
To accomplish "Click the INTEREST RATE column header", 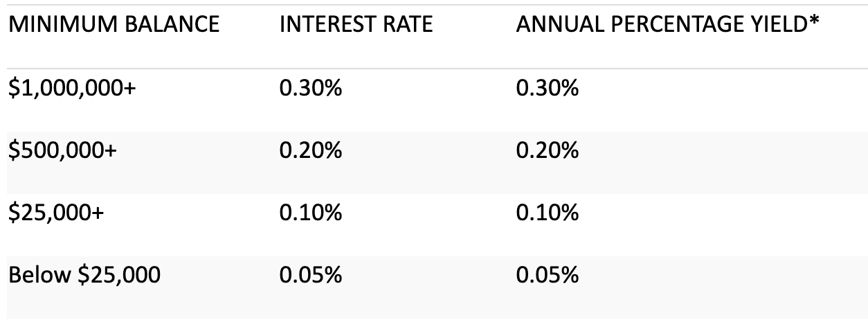I will [x=356, y=26].
